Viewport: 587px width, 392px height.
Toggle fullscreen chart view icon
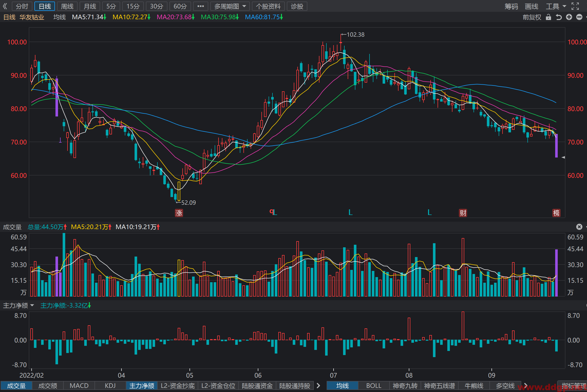pos(575,6)
